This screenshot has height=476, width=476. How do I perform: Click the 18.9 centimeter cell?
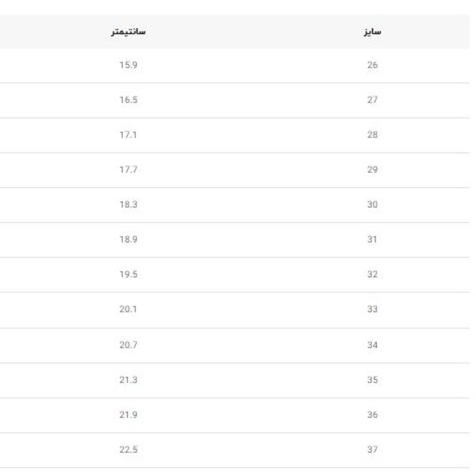(129, 240)
